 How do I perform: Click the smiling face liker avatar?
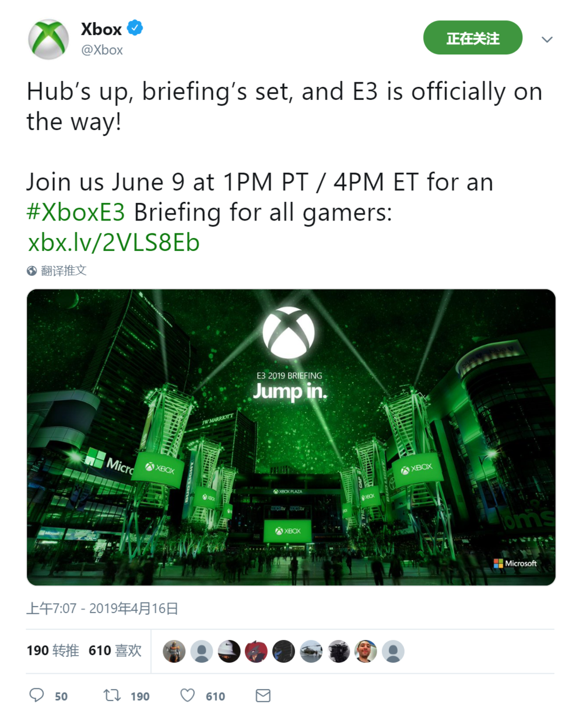[366, 651]
